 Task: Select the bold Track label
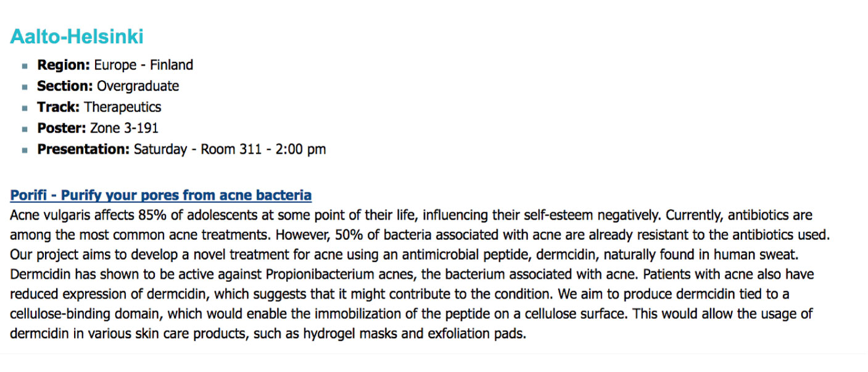click(59, 107)
